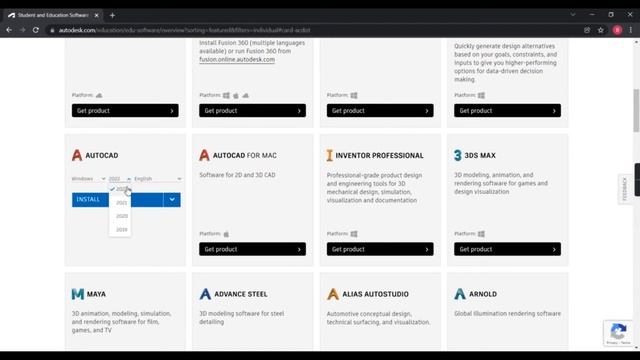Screen dimensions: 640x360
Task: Open a new browser tab
Action: tap(112, 16)
